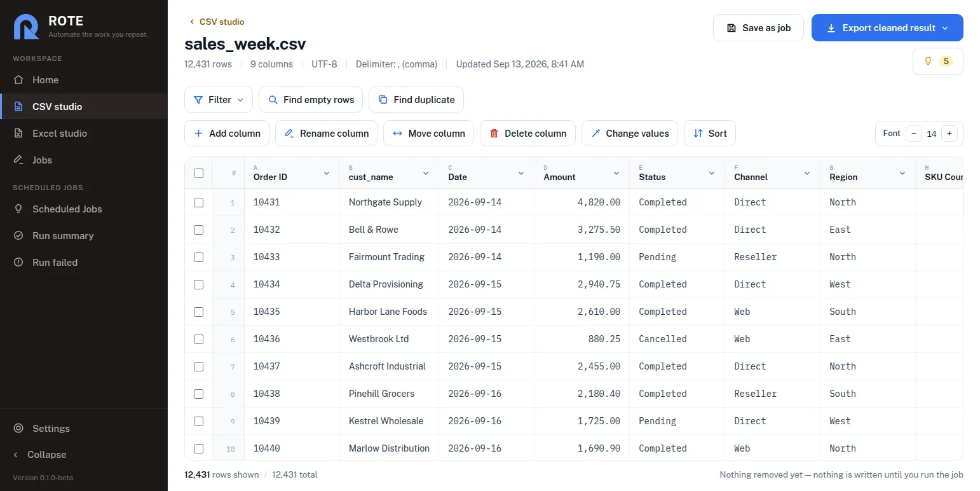Screen dimensions: 980x491
Task: Check the row for order 10437
Action: coord(198,366)
